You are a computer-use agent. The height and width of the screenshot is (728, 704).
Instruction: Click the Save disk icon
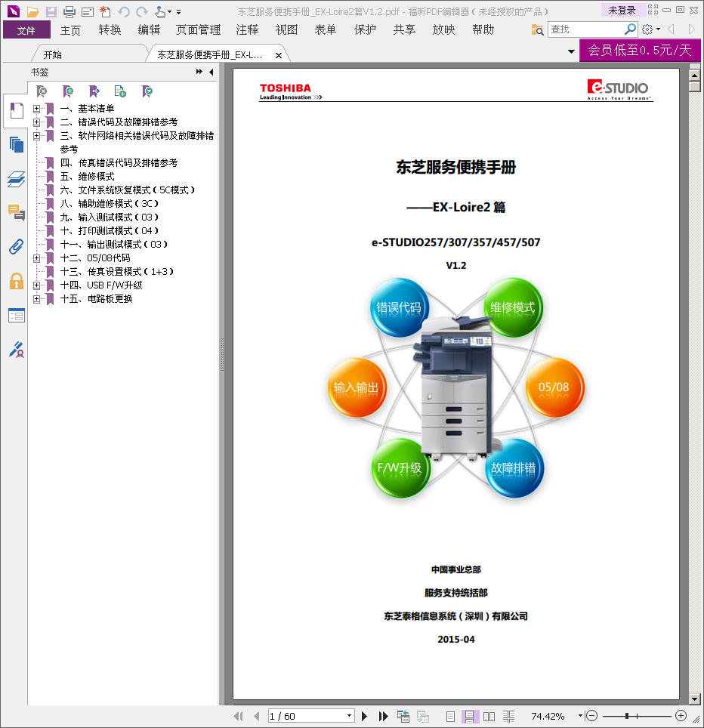tap(51, 11)
